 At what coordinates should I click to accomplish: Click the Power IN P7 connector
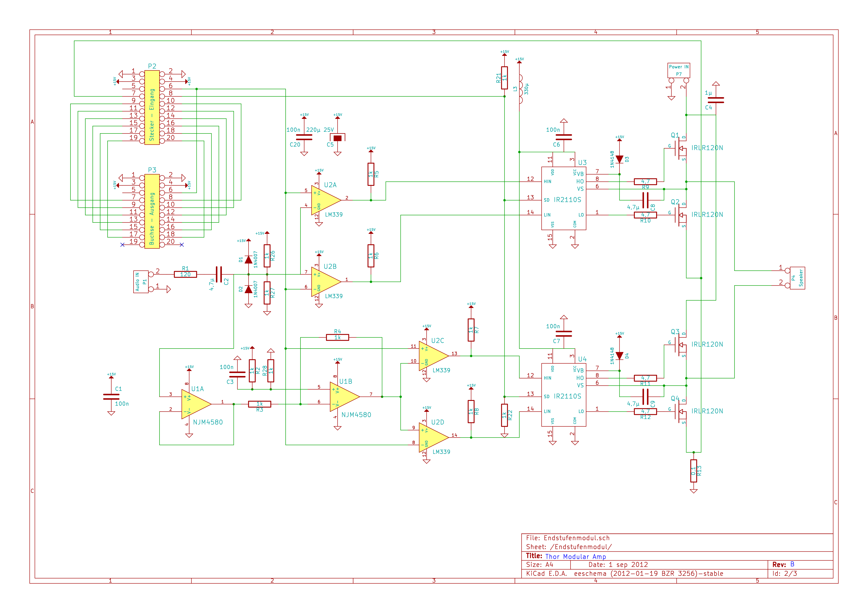[x=679, y=71]
